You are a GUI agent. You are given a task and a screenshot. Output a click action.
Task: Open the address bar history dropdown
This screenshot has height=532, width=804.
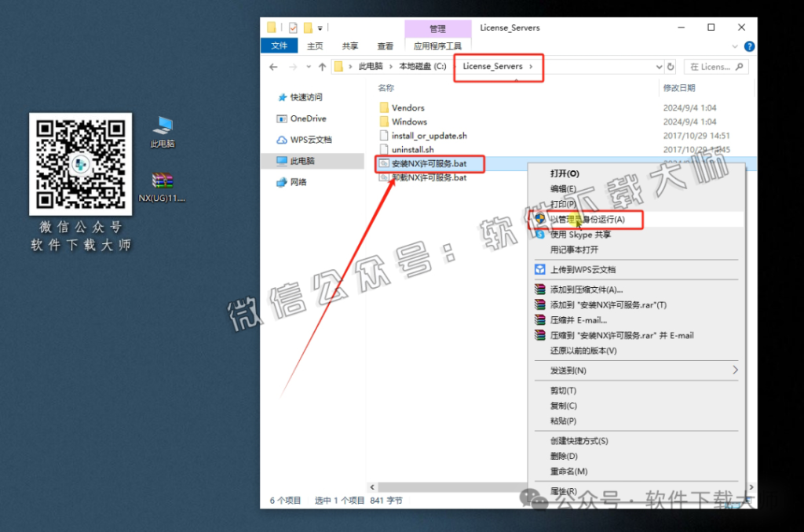pyautogui.click(x=658, y=67)
